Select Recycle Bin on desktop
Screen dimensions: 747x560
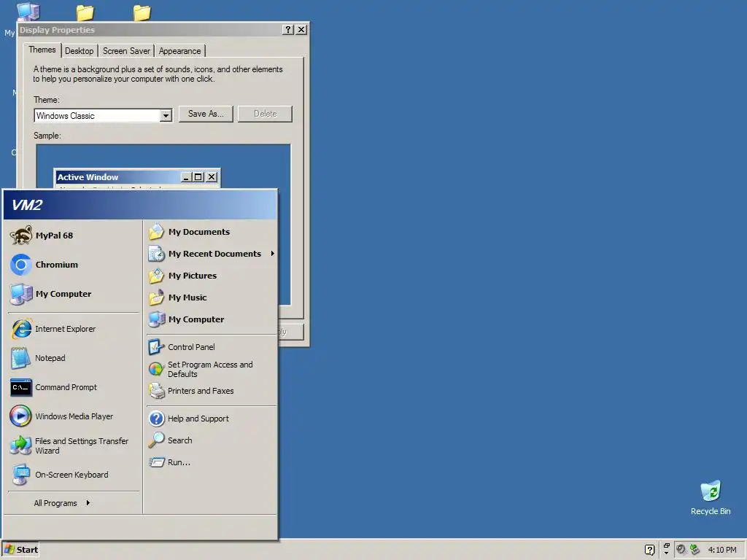click(711, 497)
